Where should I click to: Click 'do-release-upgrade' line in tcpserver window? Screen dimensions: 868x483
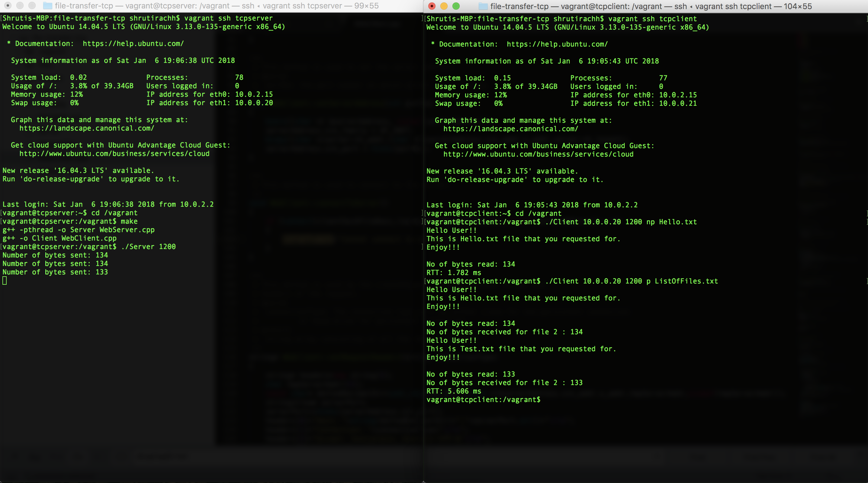click(x=91, y=179)
